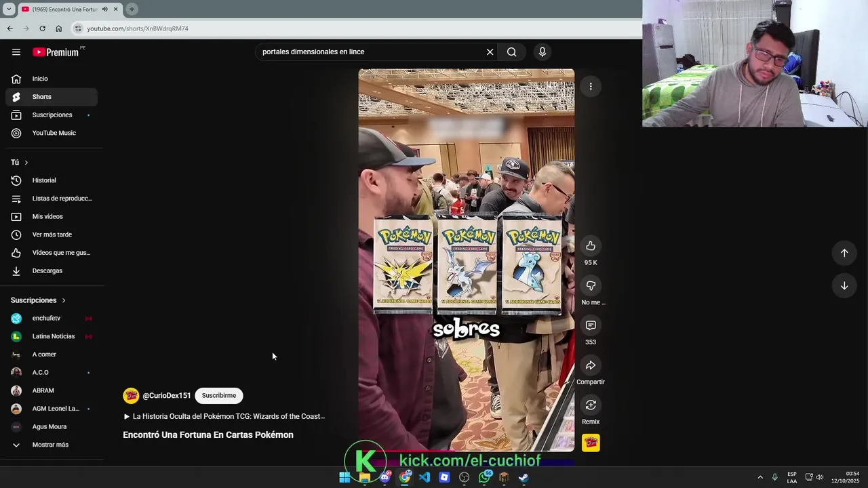
Task: Open OBS Studio from the taskbar
Action: coord(464,477)
